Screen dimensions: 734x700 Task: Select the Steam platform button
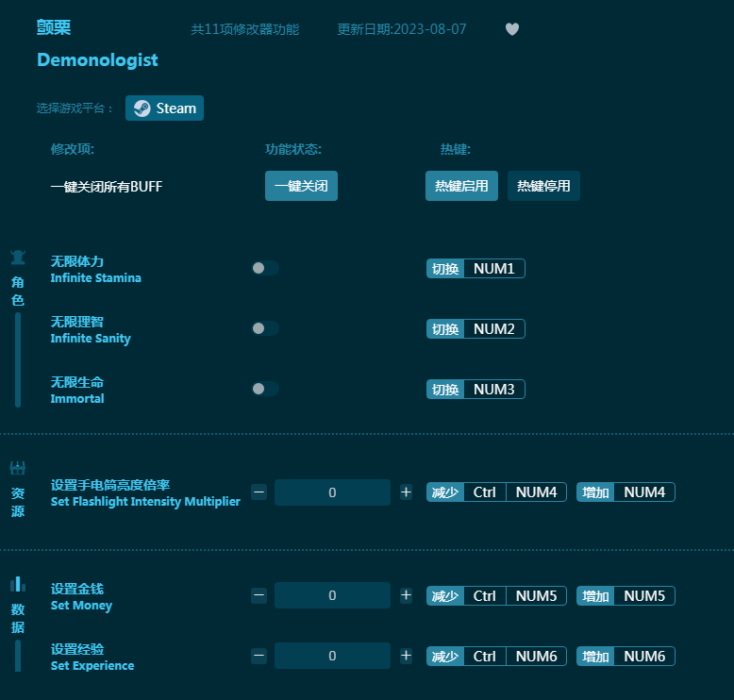pyautogui.click(x=165, y=108)
